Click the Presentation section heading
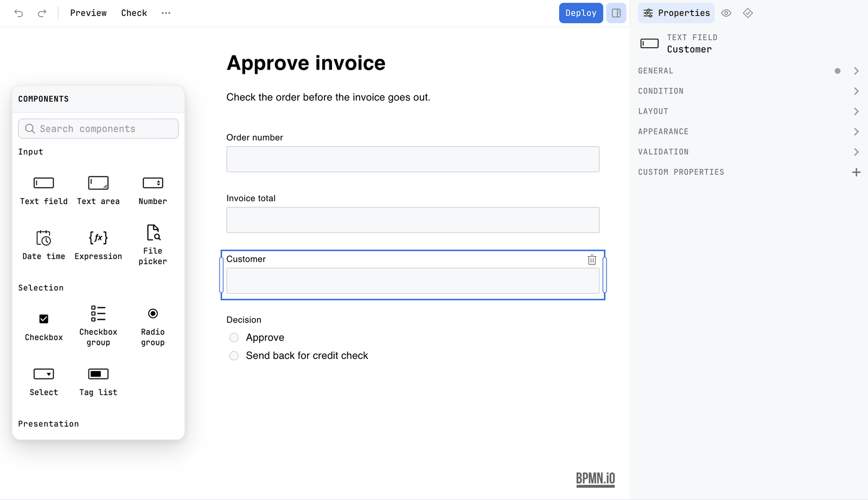The image size is (868, 500). pos(48,424)
